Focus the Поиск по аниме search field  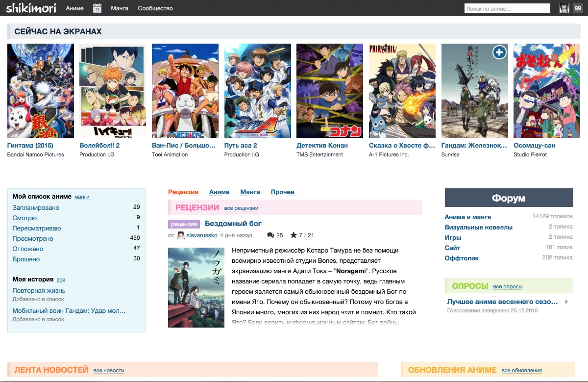click(507, 8)
